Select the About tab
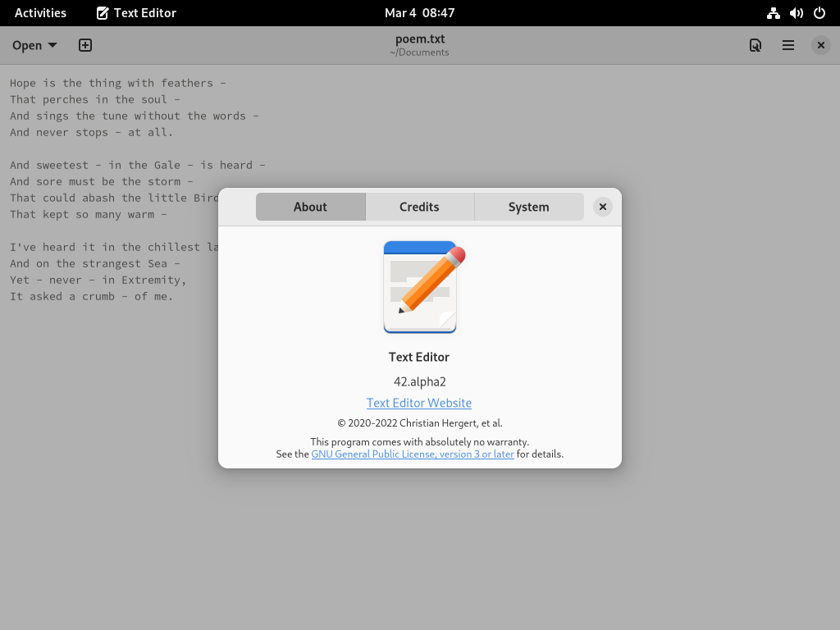840x630 pixels. click(x=311, y=207)
